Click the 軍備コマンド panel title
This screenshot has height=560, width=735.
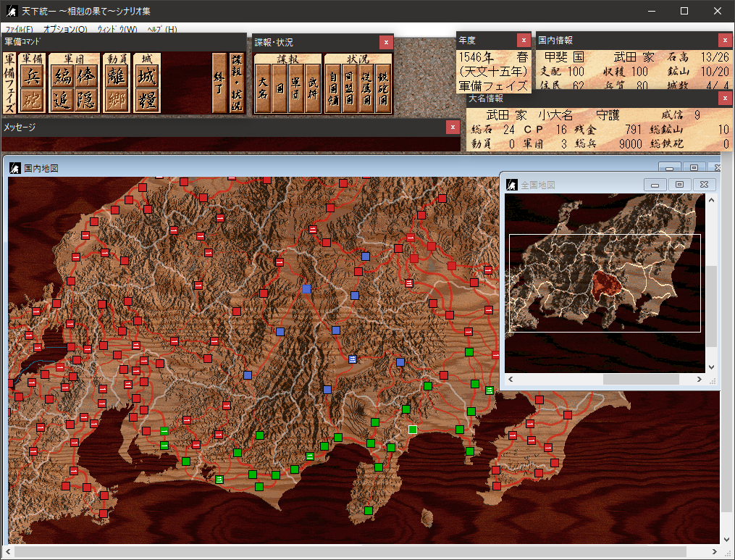pyautogui.click(x=22, y=41)
